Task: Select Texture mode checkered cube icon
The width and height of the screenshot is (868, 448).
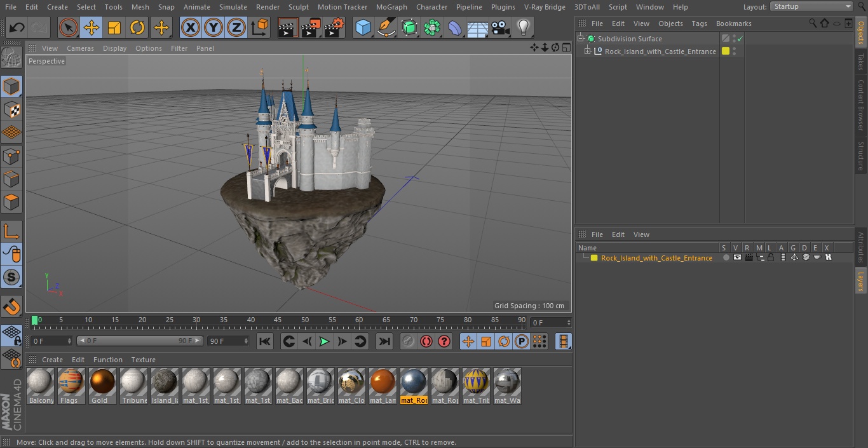Action: [x=11, y=109]
